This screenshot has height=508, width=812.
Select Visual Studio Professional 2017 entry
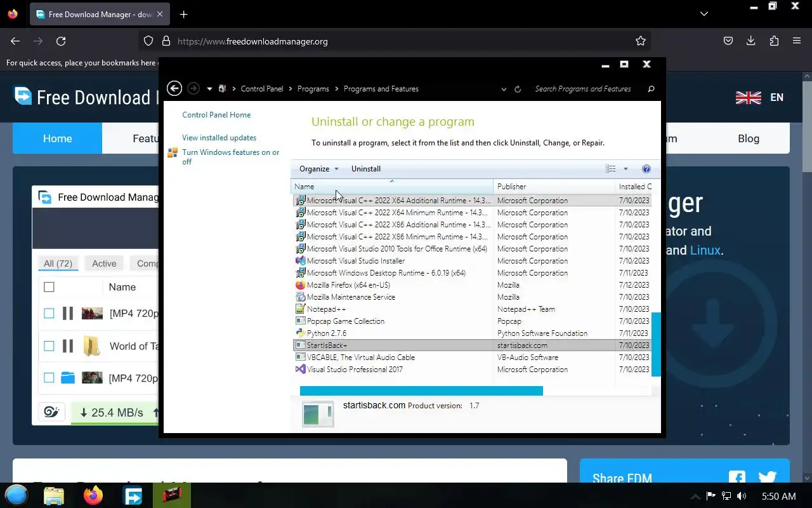(x=472, y=370)
